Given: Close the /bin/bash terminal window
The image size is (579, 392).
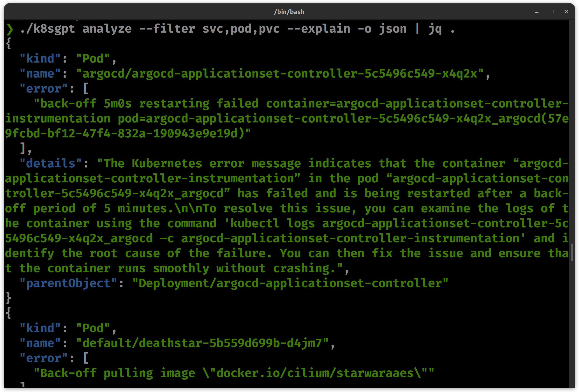Looking at the screenshot, I should point(566,12).
